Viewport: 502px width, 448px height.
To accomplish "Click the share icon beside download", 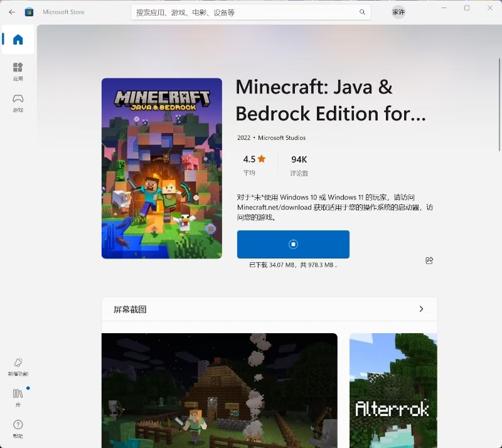I will (429, 260).
